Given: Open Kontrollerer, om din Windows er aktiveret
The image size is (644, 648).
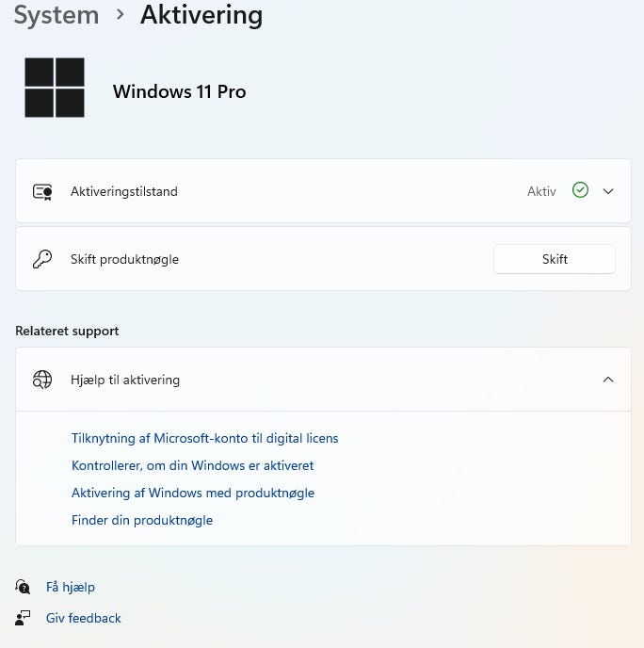Looking at the screenshot, I should coord(192,465).
